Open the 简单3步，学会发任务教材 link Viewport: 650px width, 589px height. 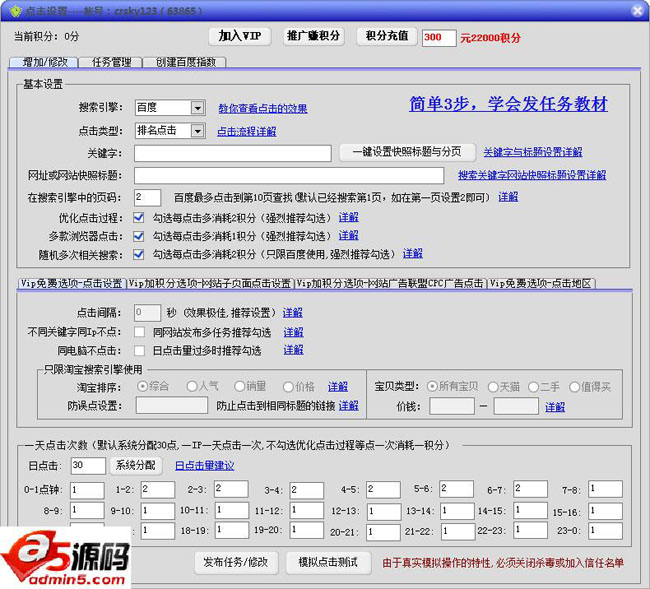[508, 104]
